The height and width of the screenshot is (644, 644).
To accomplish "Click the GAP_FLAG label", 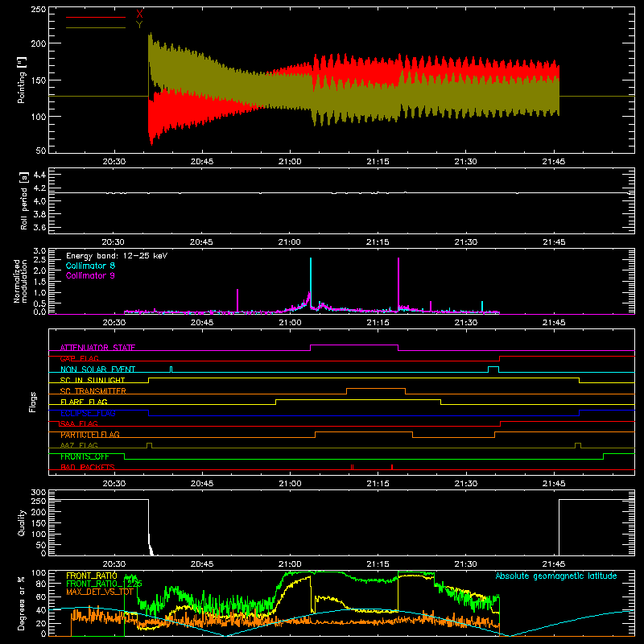I will pos(79,358).
